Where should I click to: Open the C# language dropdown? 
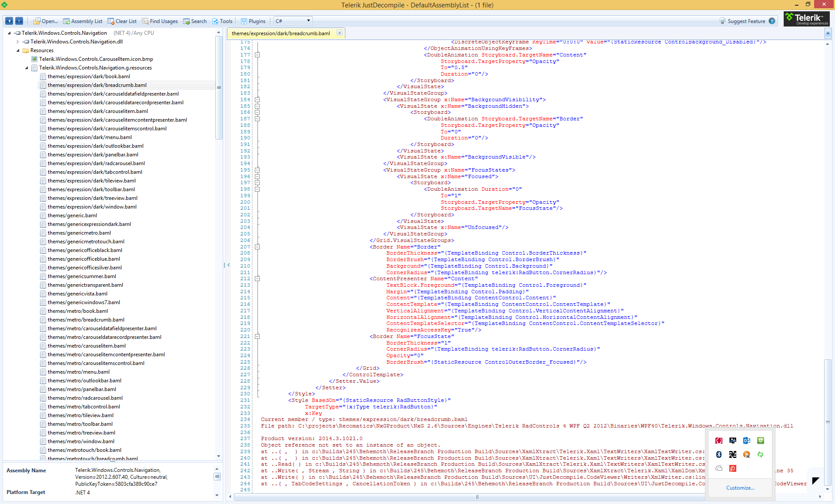293,21
